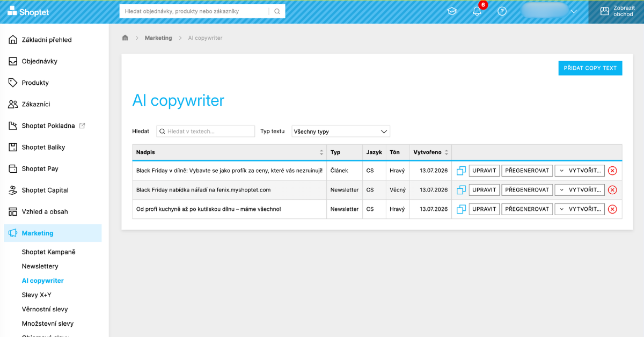Click UPRAVIT for Black Friday v dílně

tap(484, 171)
